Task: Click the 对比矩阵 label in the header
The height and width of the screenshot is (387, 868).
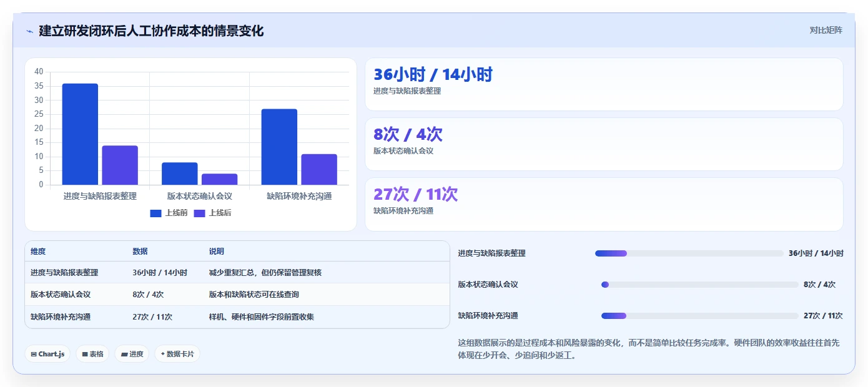Action: (826, 30)
